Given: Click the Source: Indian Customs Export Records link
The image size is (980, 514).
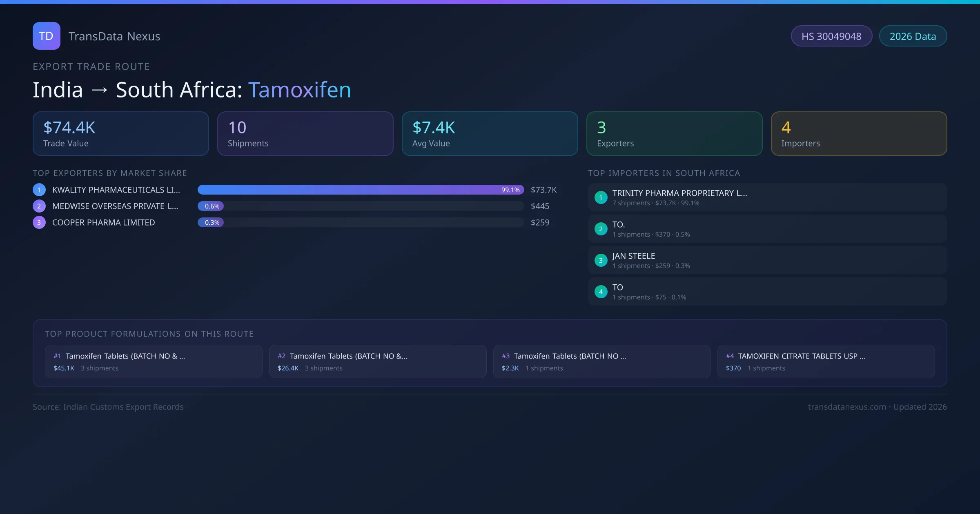Looking at the screenshot, I should point(108,407).
